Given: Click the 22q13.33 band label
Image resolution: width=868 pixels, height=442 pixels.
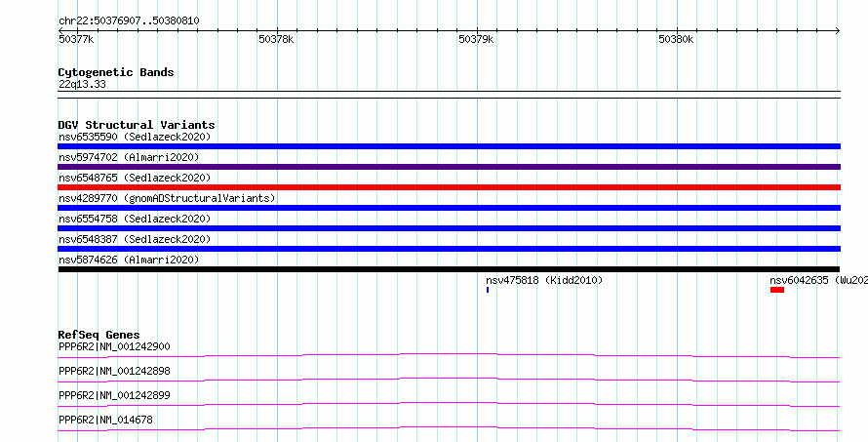Looking at the screenshot, I should 82,85.
